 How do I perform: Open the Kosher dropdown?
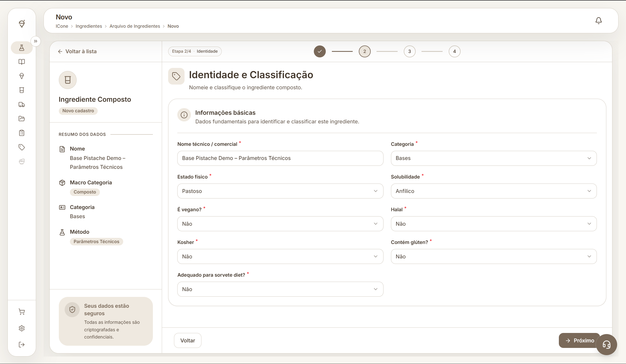coord(280,256)
